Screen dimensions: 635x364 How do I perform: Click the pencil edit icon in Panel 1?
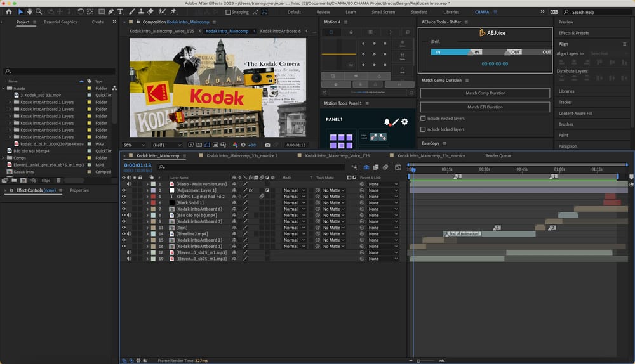tap(396, 122)
